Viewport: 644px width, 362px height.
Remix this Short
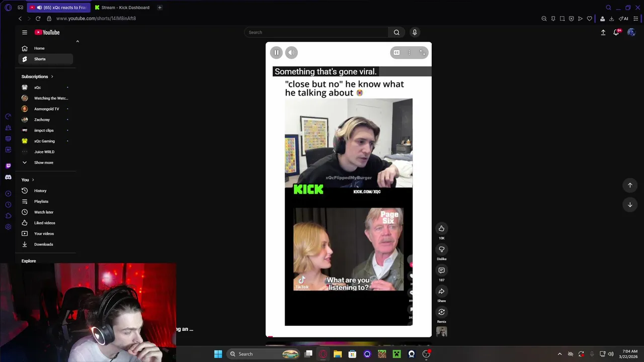tap(441, 312)
